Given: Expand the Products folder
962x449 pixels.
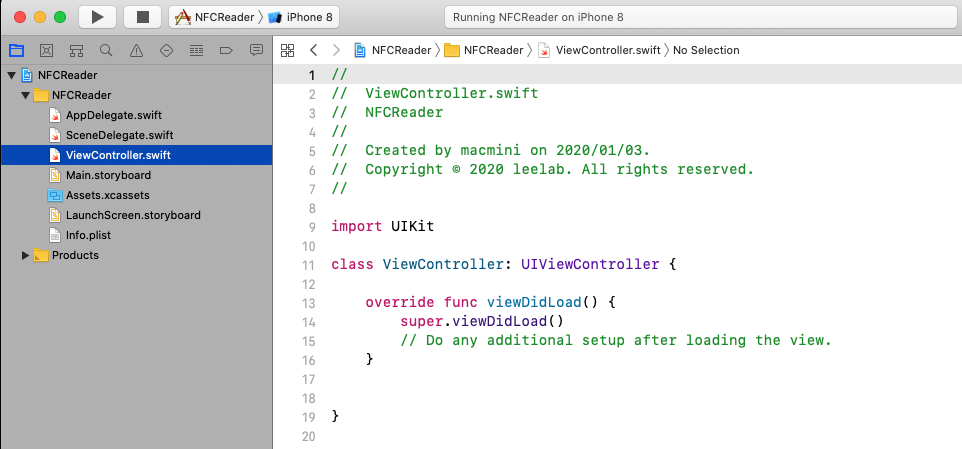Looking at the screenshot, I should (x=26, y=255).
